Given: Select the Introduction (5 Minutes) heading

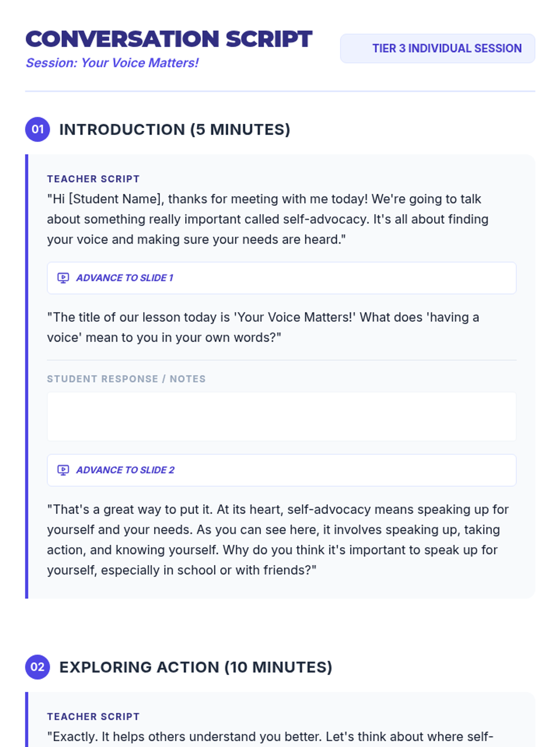Looking at the screenshot, I should [175, 129].
